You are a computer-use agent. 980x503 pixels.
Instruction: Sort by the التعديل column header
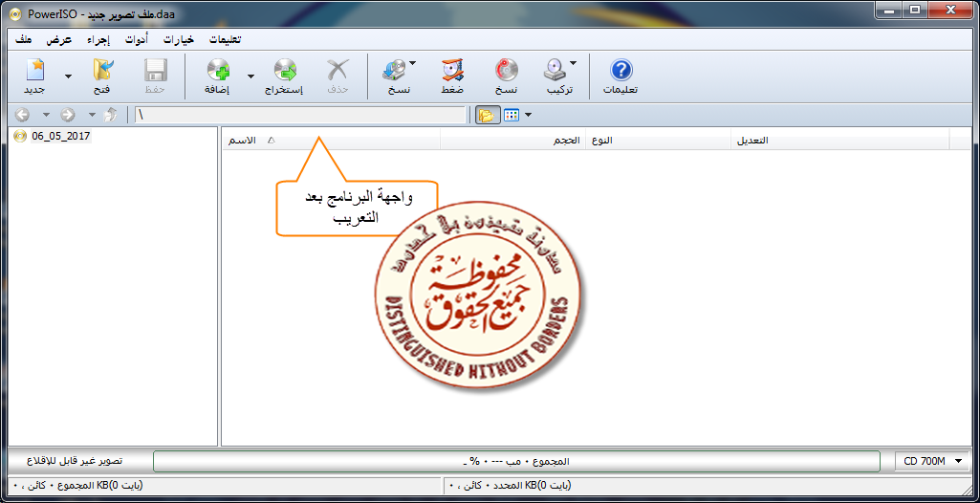click(840, 141)
